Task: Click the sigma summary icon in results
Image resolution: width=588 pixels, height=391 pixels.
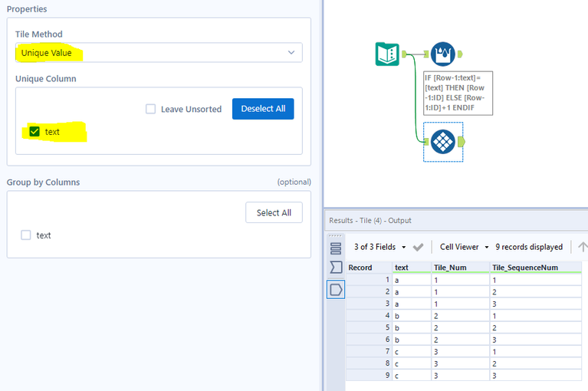Action: 336,268
